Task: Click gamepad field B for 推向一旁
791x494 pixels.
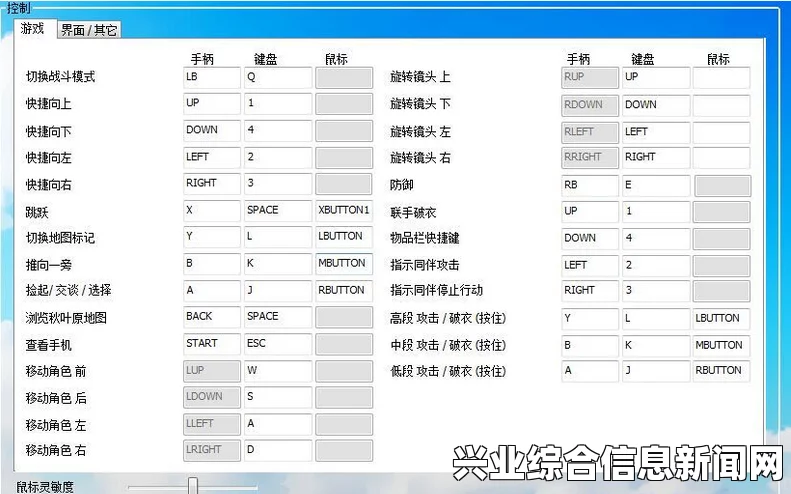Action: pyautogui.click(x=212, y=264)
